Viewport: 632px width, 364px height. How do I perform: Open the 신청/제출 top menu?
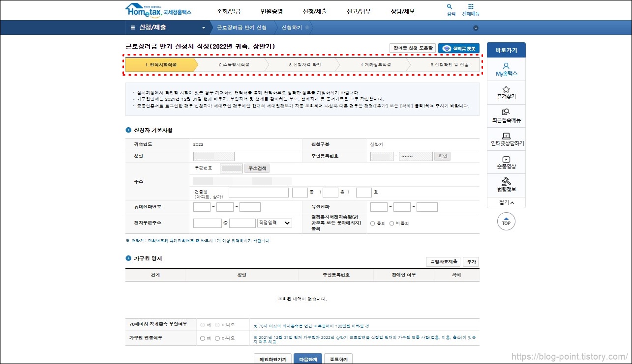[315, 11]
